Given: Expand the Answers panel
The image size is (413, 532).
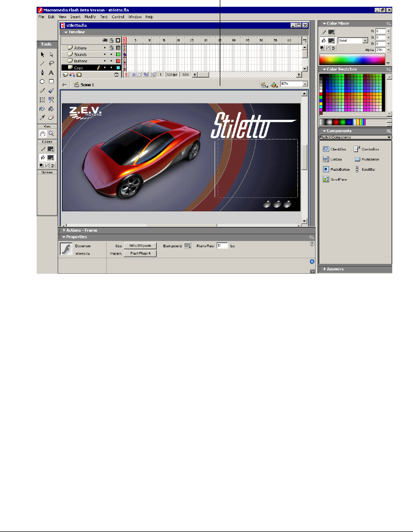Looking at the screenshot, I should click(x=325, y=269).
